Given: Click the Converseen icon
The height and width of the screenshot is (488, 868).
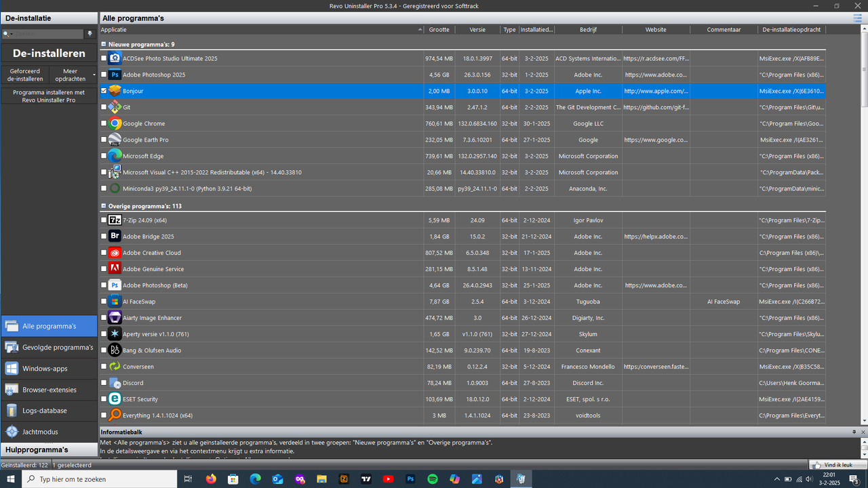Looking at the screenshot, I should (x=115, y=367).
